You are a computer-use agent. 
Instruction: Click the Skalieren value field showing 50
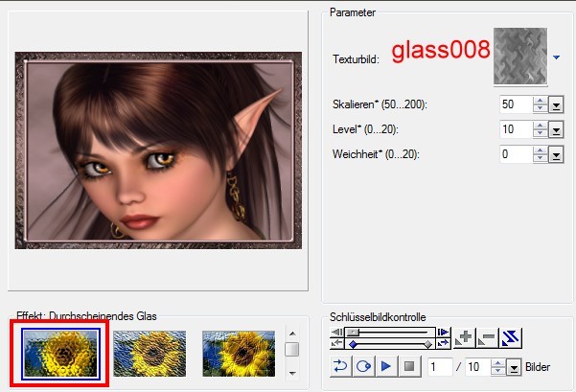517,104
